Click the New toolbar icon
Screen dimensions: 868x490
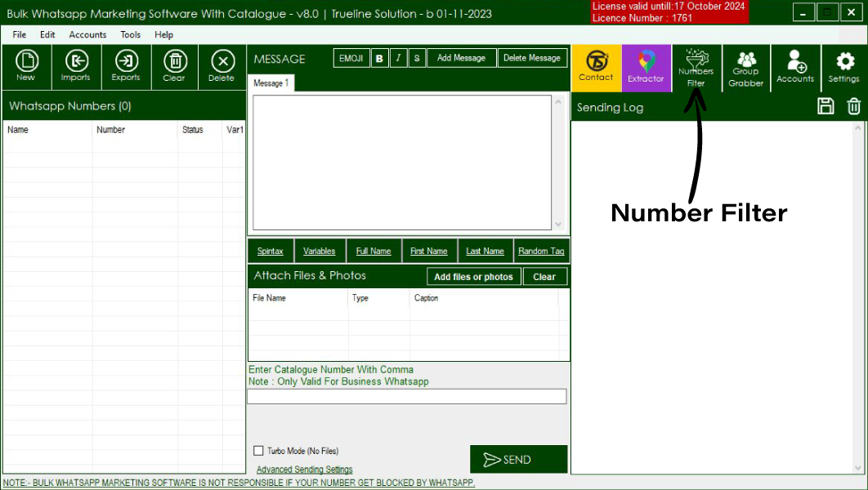(x=26, y=66)
